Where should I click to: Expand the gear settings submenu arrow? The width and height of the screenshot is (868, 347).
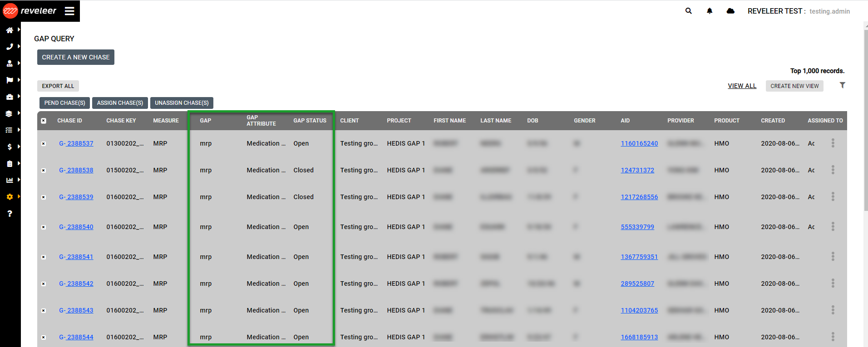(x=19, y=196)
